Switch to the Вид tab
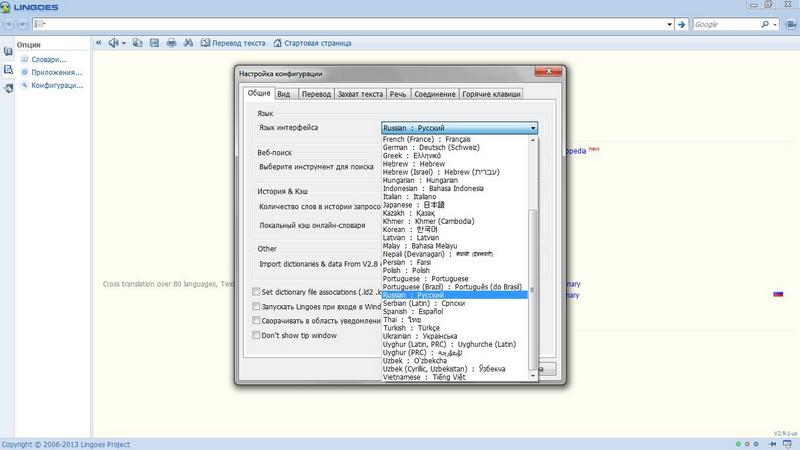The height and width of the screenshot is (450, 800). pos(284,94)
